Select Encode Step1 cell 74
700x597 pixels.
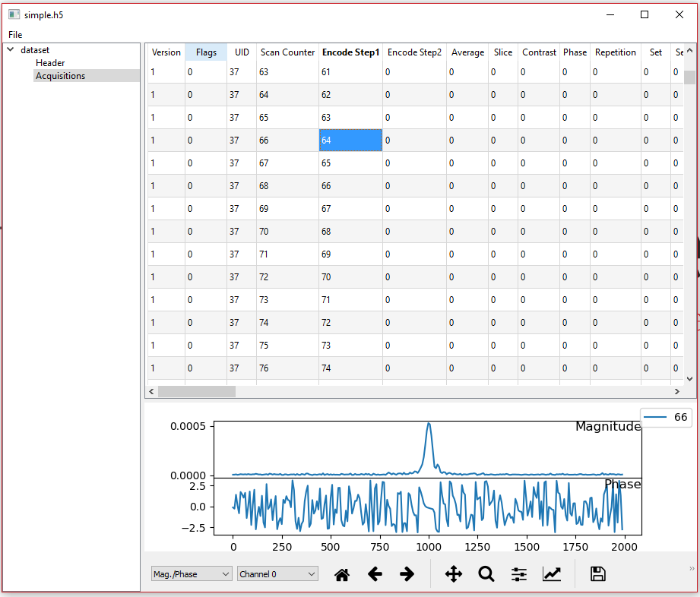[x=350, y=368]
